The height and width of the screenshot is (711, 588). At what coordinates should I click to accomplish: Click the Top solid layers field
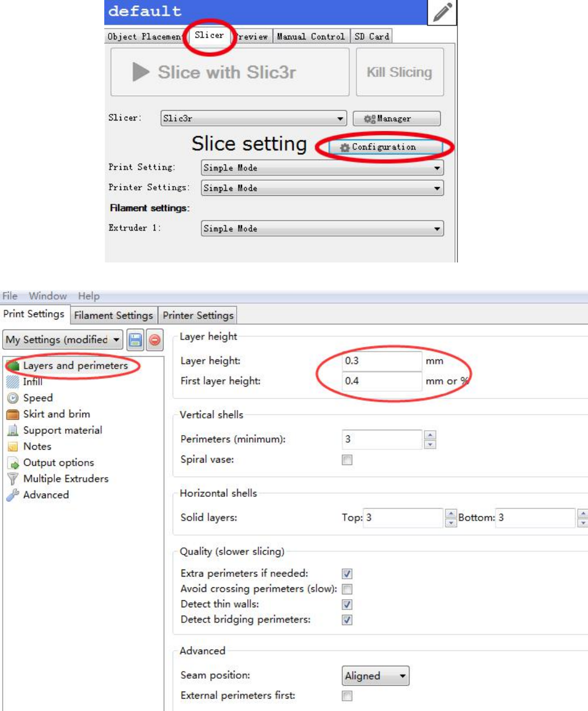404,518
